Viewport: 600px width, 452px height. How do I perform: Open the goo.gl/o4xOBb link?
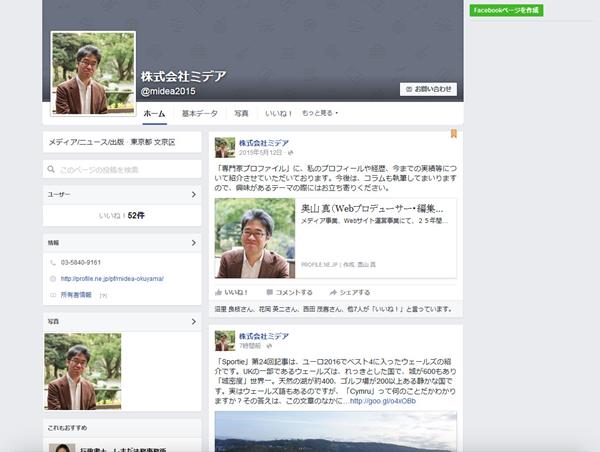pyautogui.click(x=383, y=401)
